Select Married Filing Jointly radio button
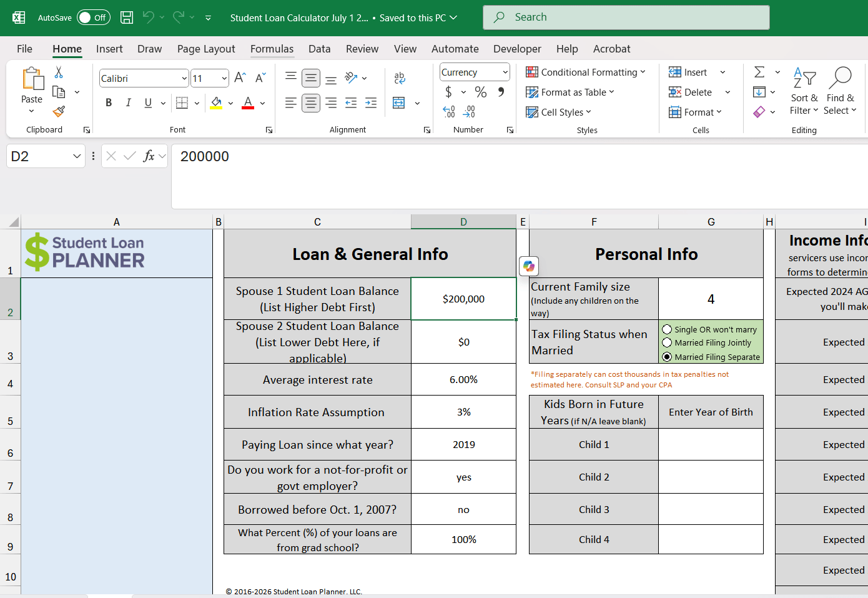 (x=667, y=342)
